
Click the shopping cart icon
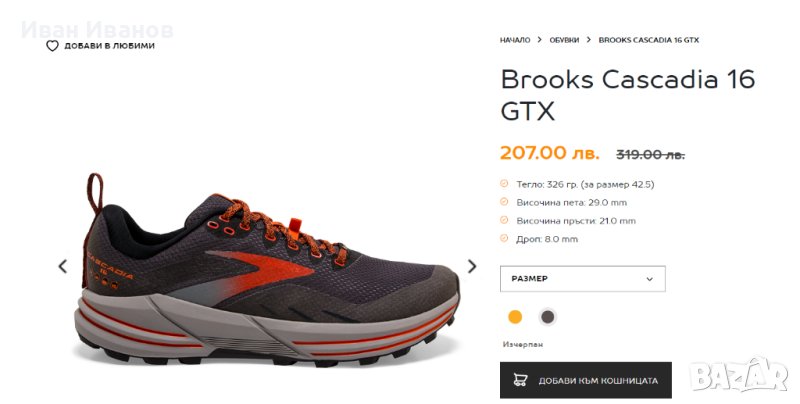(520, 380)
